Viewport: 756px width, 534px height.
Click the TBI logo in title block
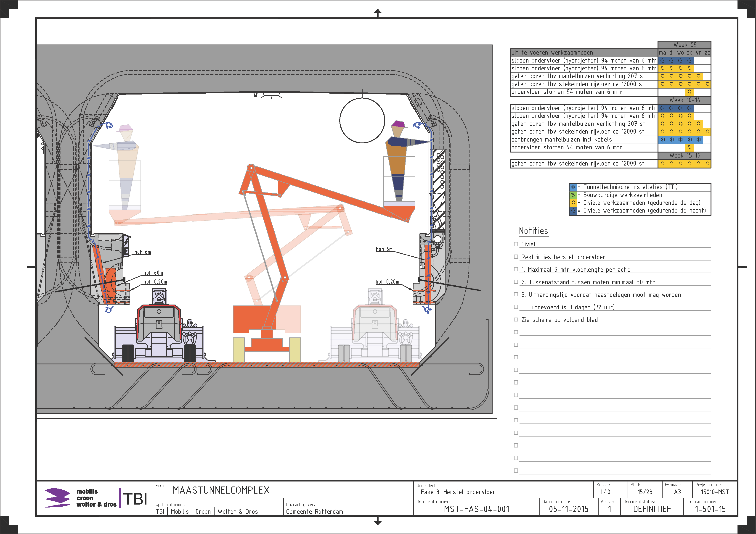(x=135, y=499)
